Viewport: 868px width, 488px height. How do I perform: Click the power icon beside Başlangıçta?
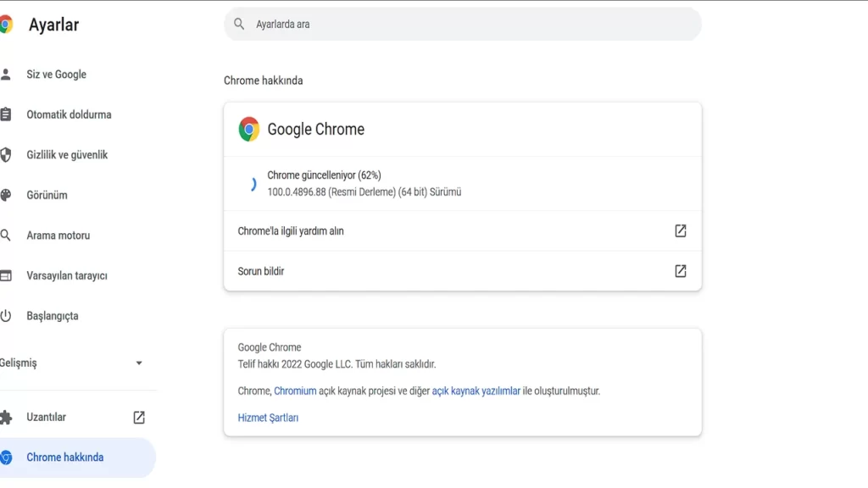coord(6,316)
